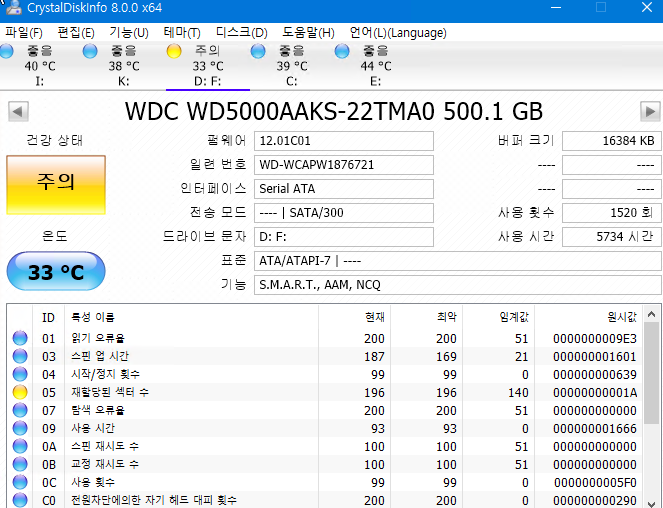
Task: Click the 최악 column header
Action: point(426,317)
